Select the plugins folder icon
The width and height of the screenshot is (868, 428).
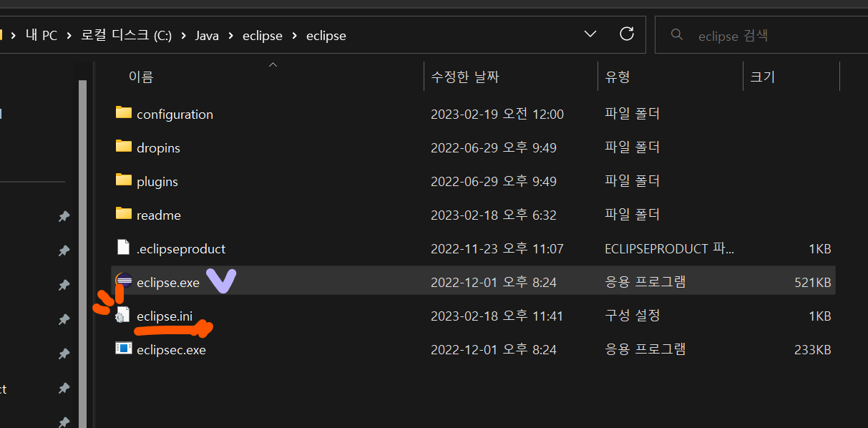click(x=124, y=180)
